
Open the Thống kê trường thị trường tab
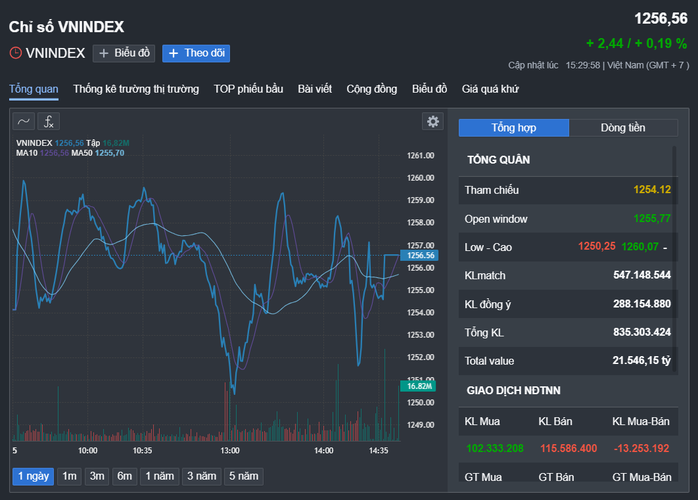coord(136,89)
